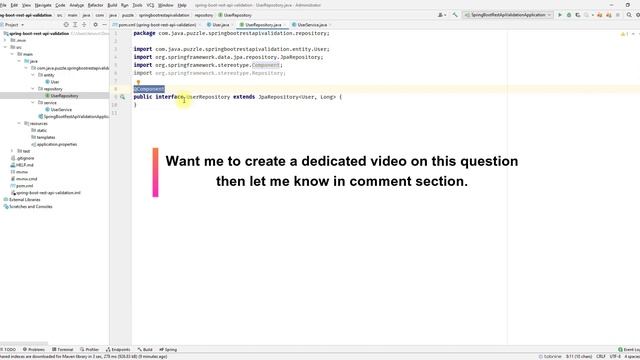Select SpringBootRestApiValidationApplication in tree
Viewport: 640px width, 360px height.
(x=73, y=117)
